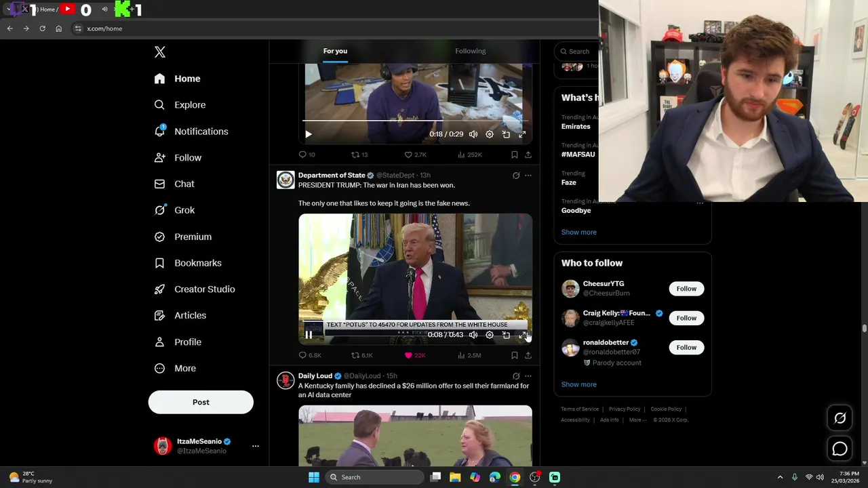Follow ronaldobetter
This screenshot has height=488, width=868.
686,348
